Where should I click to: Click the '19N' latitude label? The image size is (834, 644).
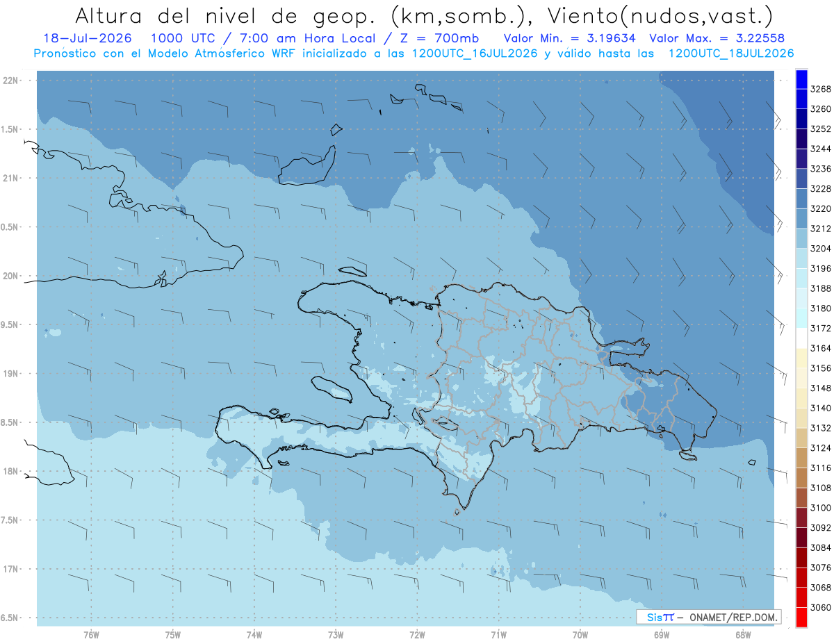(x=10, y=374)
